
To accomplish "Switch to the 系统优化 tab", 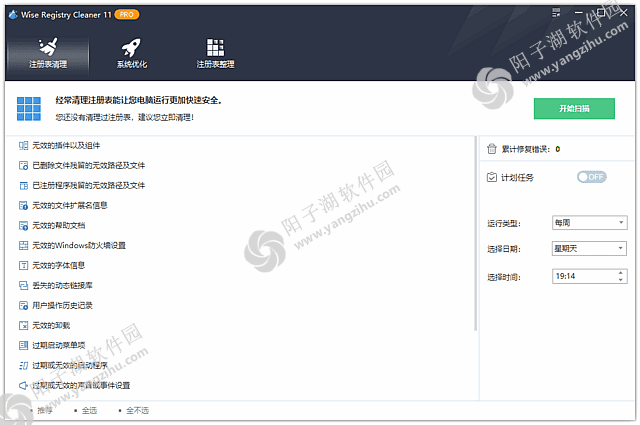I will coord(131,54).
